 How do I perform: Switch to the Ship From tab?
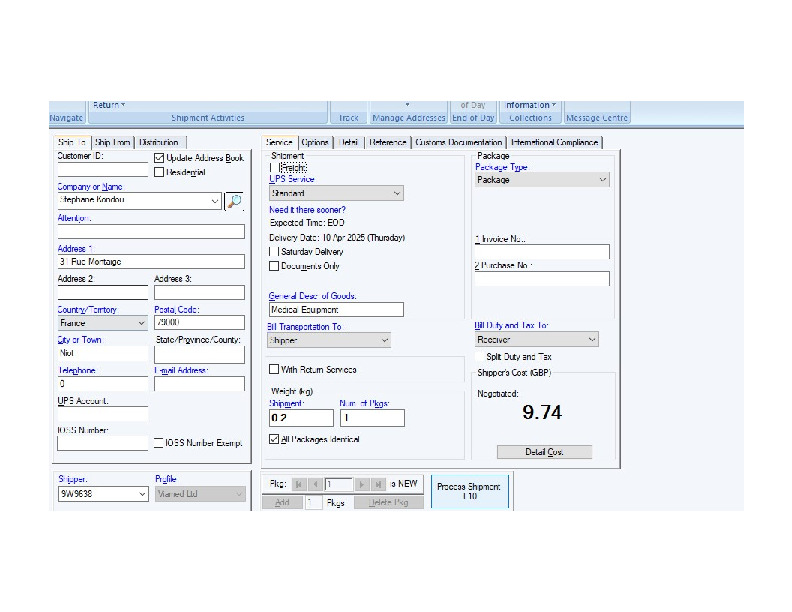click(x=112, y=143)
